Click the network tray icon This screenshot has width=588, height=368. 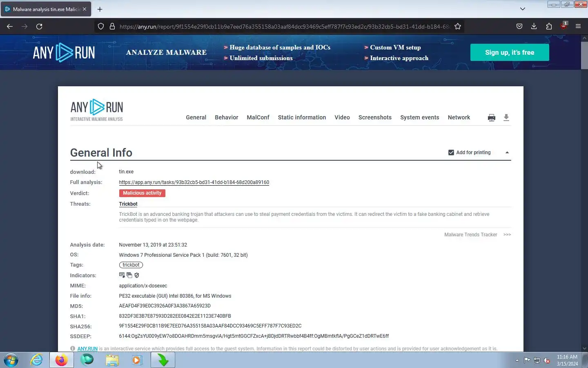[x=537, y=360]
